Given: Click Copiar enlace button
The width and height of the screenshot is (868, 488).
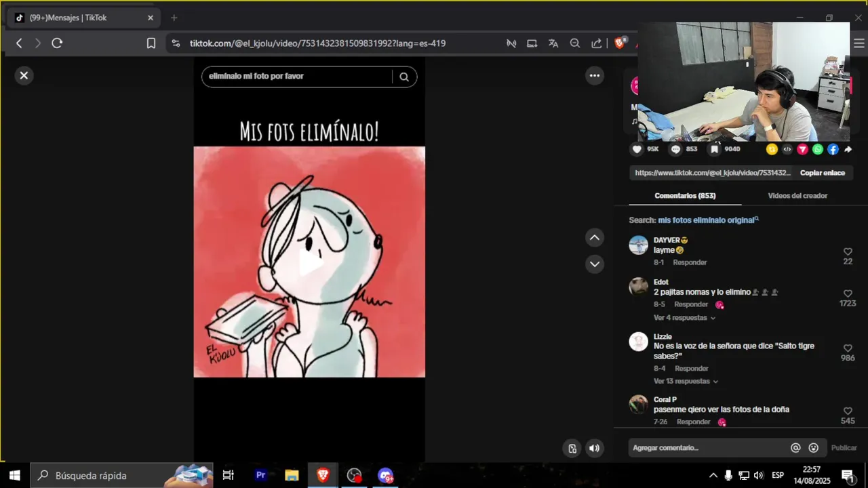Looking at the screenshot, I should click(822, 173).
